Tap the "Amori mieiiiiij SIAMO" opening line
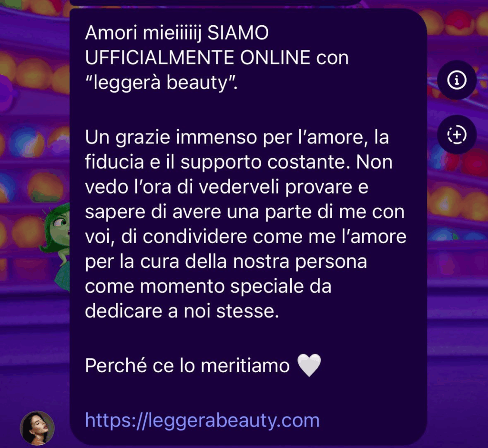Viewport: 488px width, 448px height. 177,33
